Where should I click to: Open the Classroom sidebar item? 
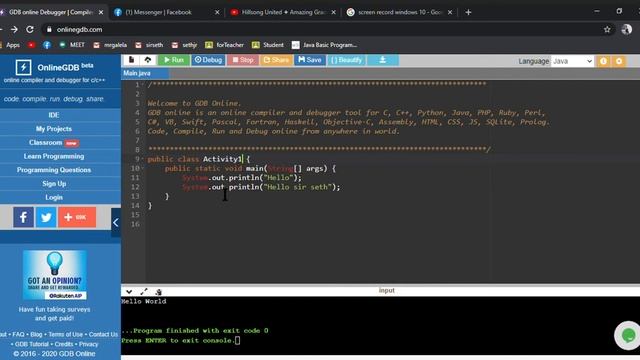coord(54,143)
